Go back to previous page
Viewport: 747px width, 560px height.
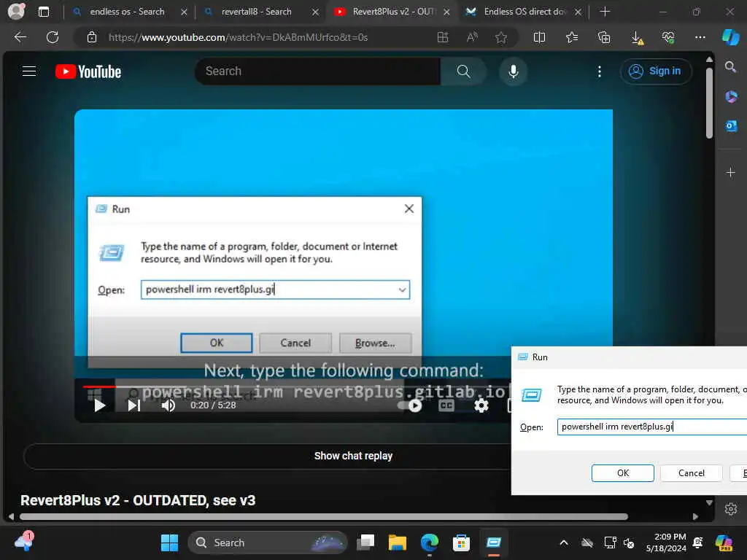[20, 37]
